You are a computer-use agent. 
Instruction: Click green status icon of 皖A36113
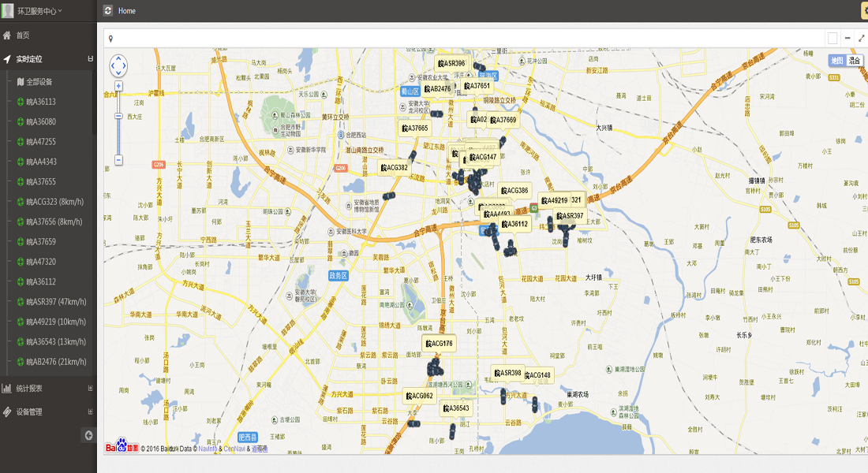point(21,102)
